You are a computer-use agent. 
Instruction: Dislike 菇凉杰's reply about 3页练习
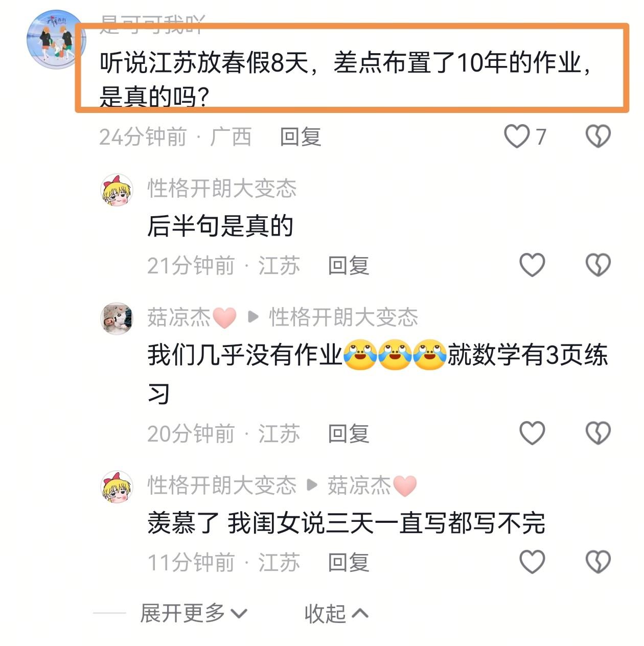pyautogui.click(x=597, y=433)
